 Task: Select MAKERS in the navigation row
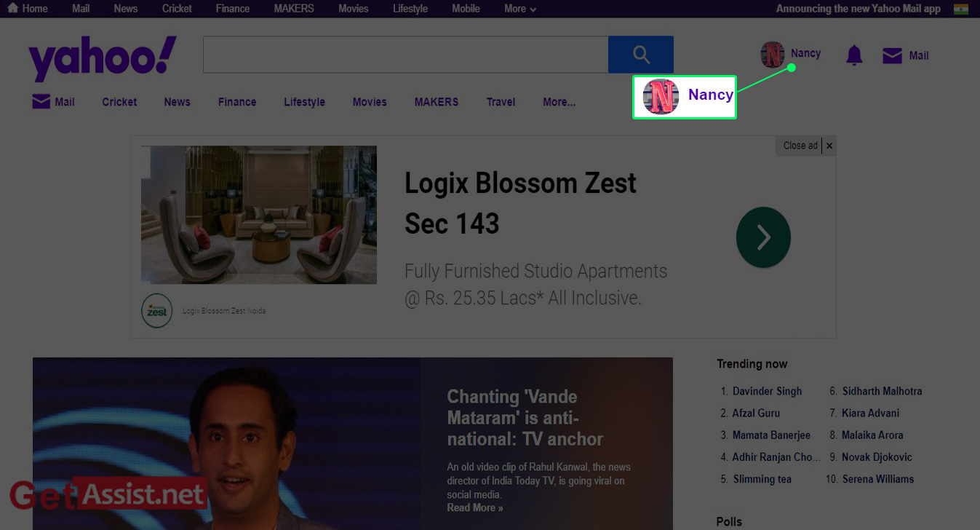pos(437,102)
